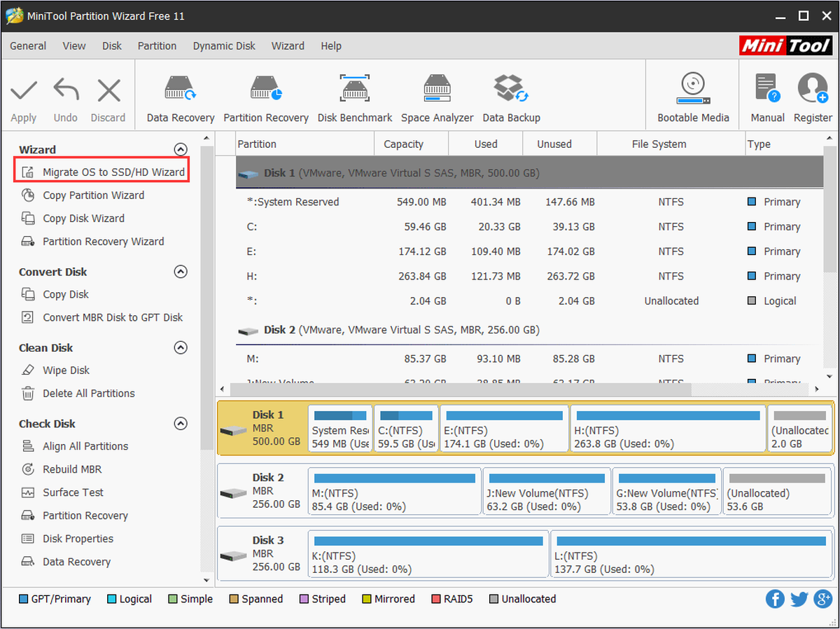
Task: Click the RAID5 legend color swatch
Action: (x=436, y=599)
